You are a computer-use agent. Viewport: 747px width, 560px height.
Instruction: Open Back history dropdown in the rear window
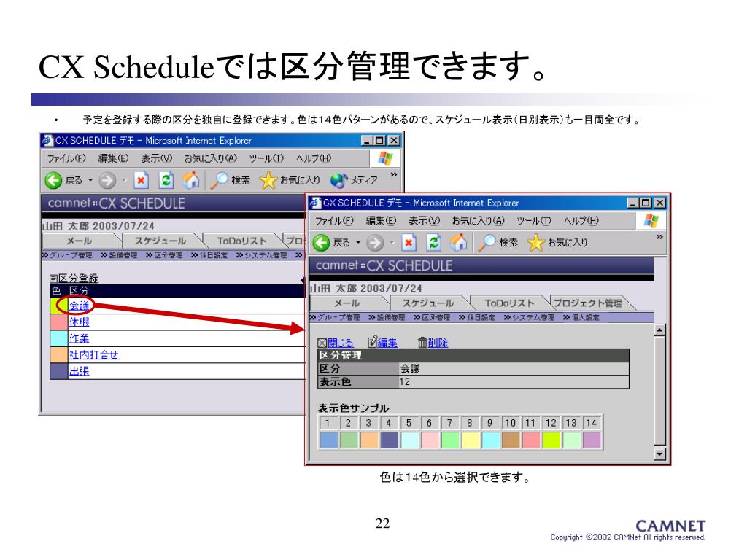90,180
